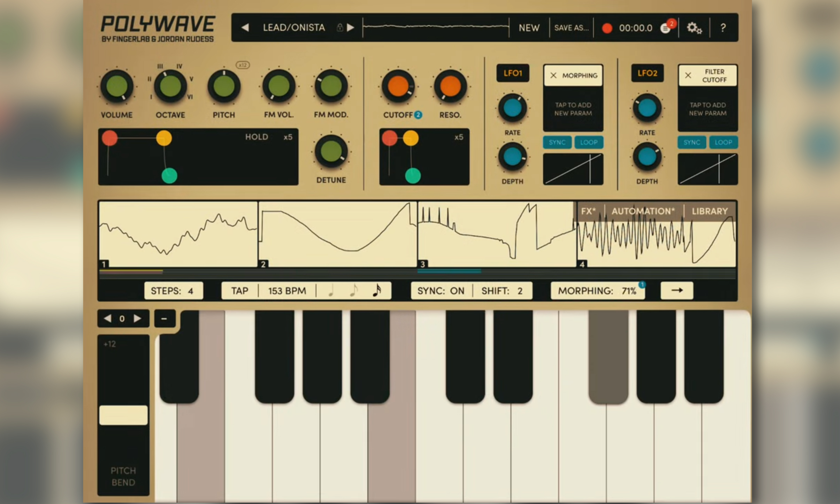Click SAVE AS to save the preset
This screenshot has width=840, height=504.
point(571,28)
